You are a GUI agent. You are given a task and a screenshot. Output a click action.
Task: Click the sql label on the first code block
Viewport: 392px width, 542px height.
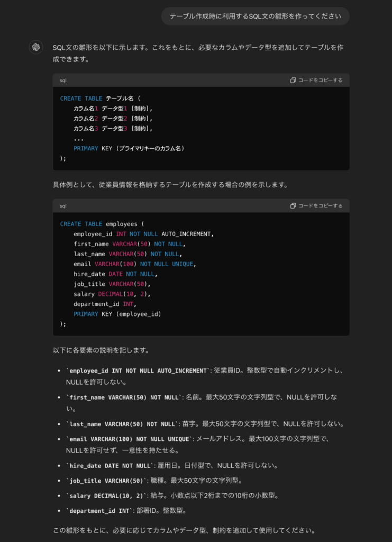63,80
